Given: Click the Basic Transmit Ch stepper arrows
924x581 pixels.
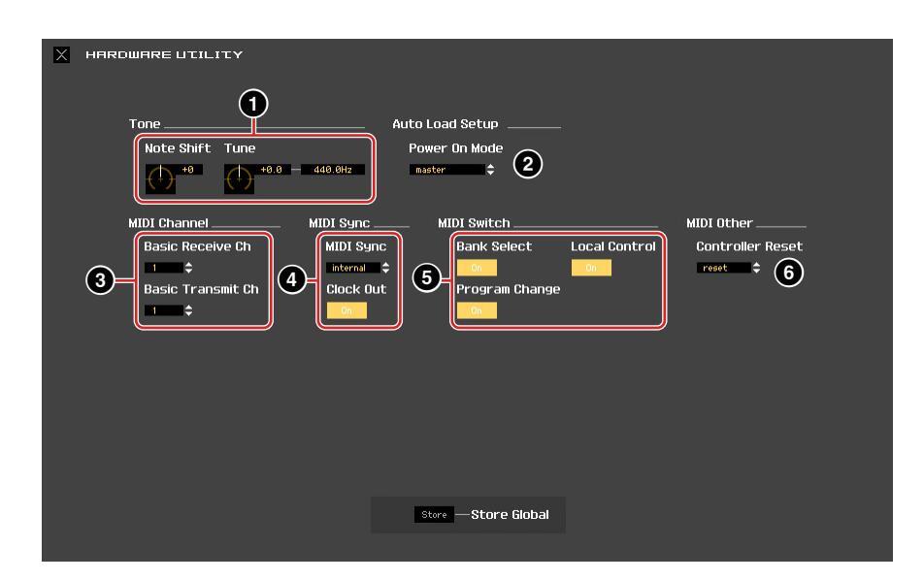Looking at the screenshot, I should point(188,310).
